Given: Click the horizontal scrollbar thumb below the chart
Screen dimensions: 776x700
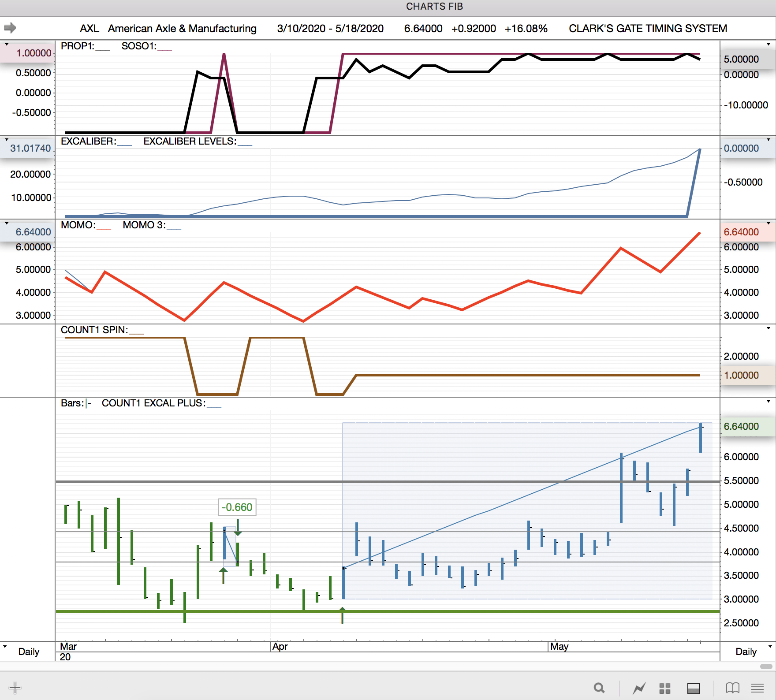Looking at the screenshot, I should pyautogui.click(x=766, y=666).
